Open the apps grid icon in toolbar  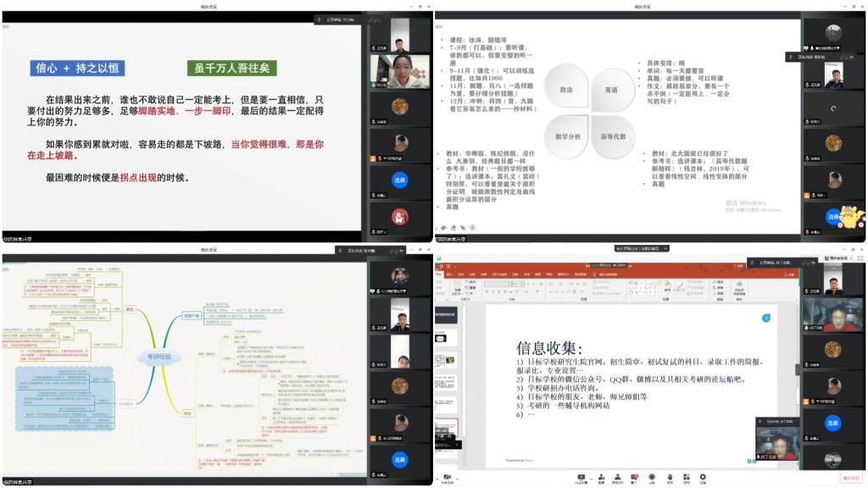point(686,476)
